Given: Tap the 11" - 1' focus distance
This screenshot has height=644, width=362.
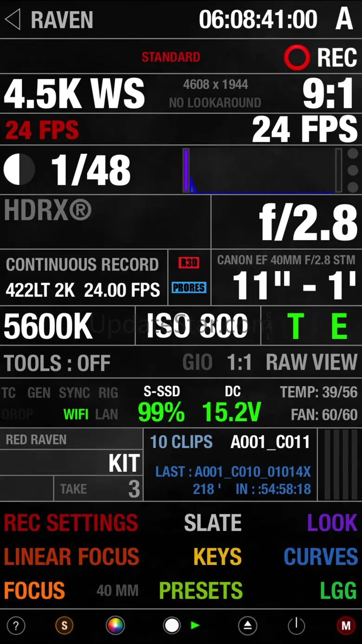Looking at the screenshot, I should [x=294, y=286].
